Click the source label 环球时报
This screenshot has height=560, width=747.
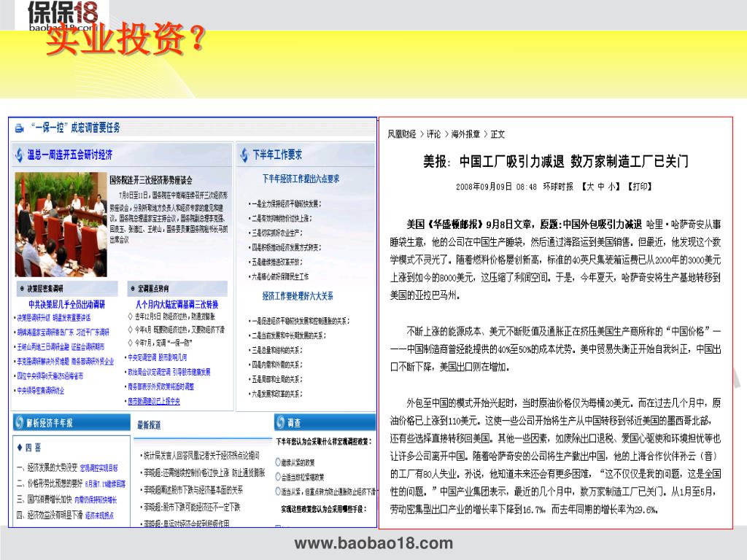[558, 187]
